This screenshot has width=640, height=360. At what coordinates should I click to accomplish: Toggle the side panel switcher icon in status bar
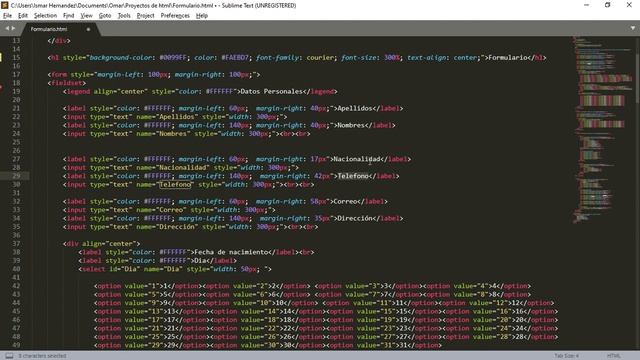(x=9, y=356)
